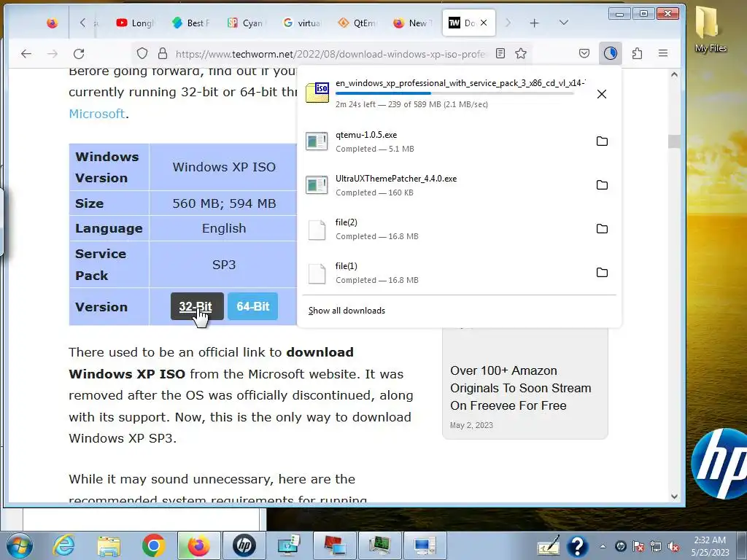Viewport: 747px width, 560px height.
Task: Open a new tab with the plus button
Action: tap(535, 23)
